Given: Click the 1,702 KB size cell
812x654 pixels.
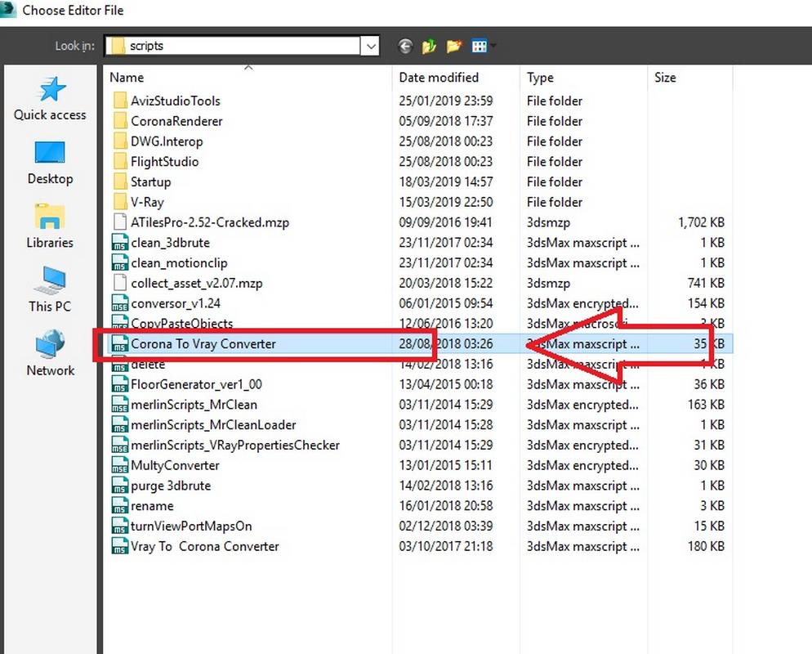Looking at the screenshot, I should 701,222.
